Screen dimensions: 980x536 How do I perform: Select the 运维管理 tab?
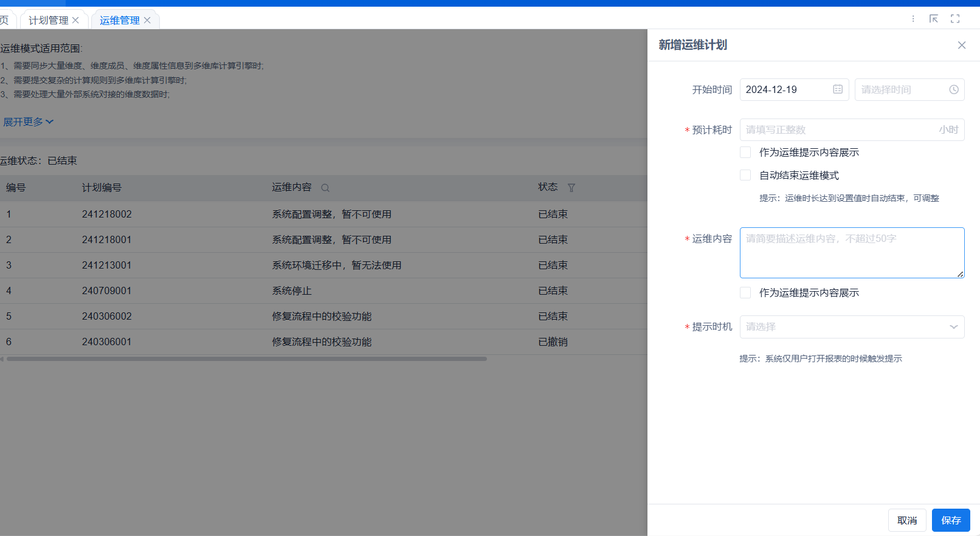(x=119, y=20)
